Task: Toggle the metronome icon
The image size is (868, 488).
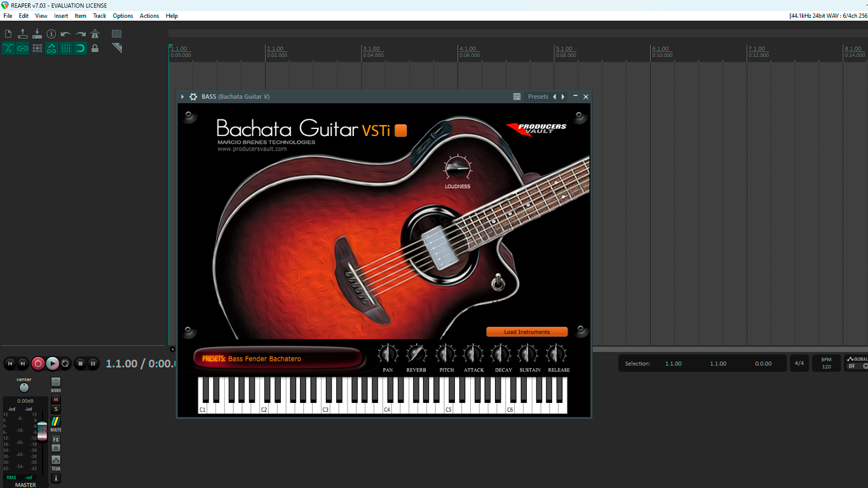Action: click(95, 34)
